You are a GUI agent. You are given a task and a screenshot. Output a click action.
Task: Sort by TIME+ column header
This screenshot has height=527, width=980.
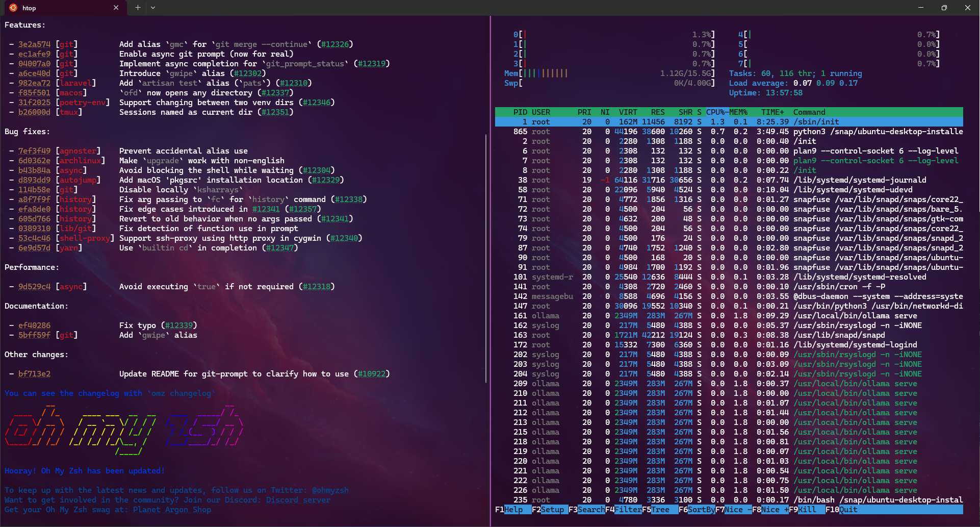pyautogui.click(x=772, y=112)
